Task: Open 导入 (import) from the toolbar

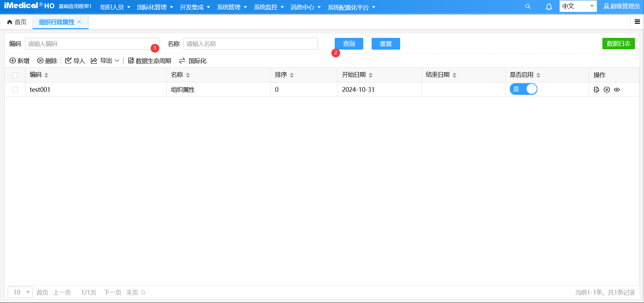Action: (75, 61)
